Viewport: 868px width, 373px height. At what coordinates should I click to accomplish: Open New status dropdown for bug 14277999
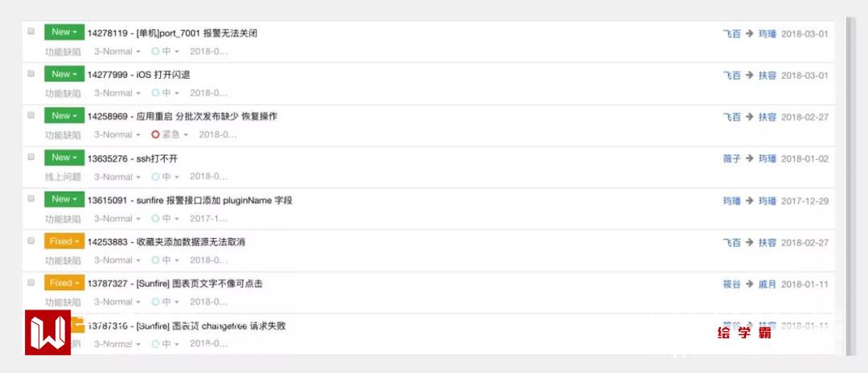tap(63, 74)
